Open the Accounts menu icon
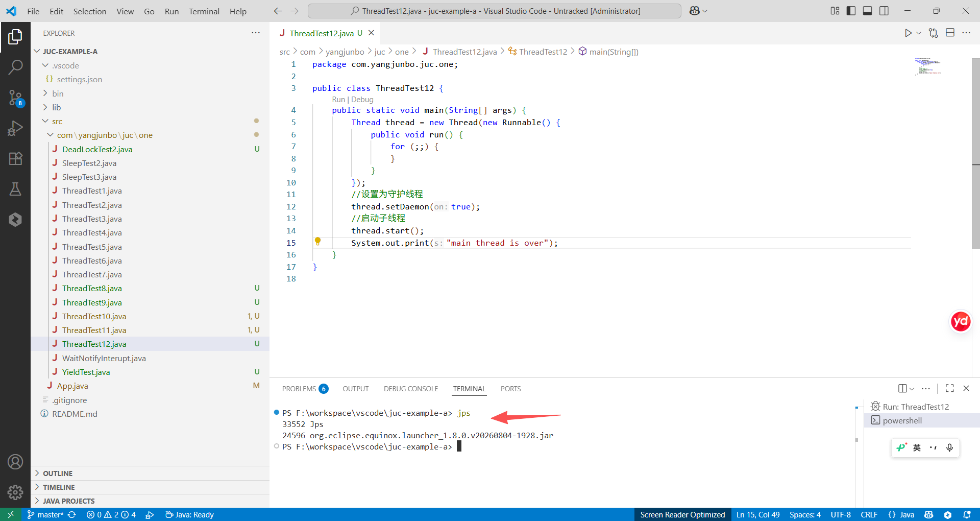 coord(15,462)
